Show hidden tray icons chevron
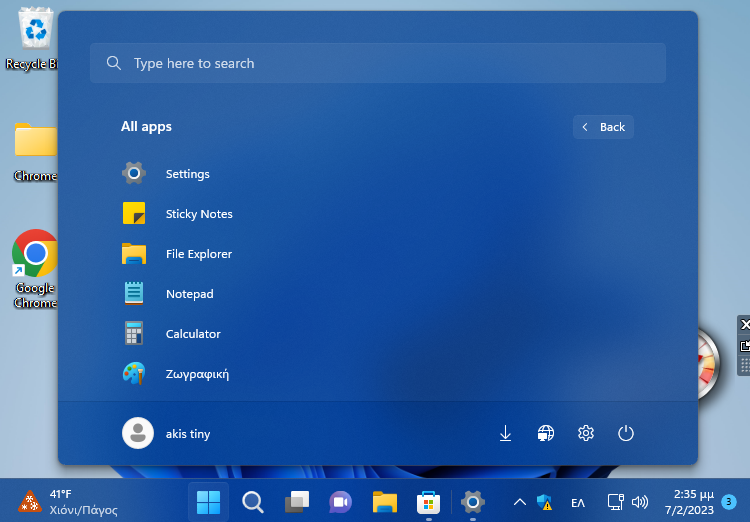 click(520, 502)
